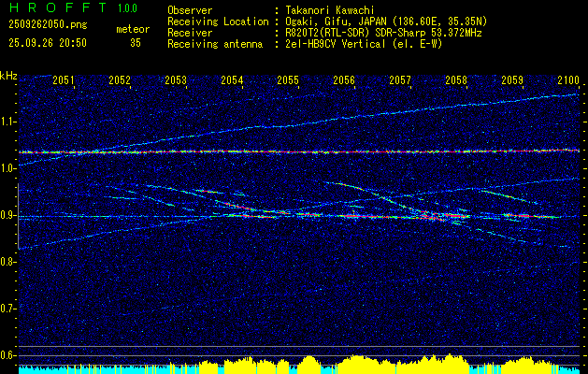
Task: Click the 2100 time axis label
Action: click(568, 80)
